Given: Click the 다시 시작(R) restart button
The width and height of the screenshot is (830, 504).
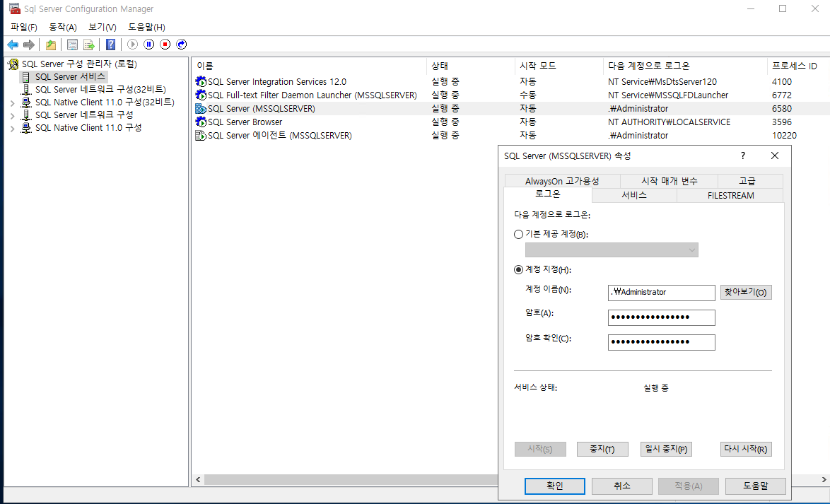Looking at the screenshot, I should coord(746,449).
